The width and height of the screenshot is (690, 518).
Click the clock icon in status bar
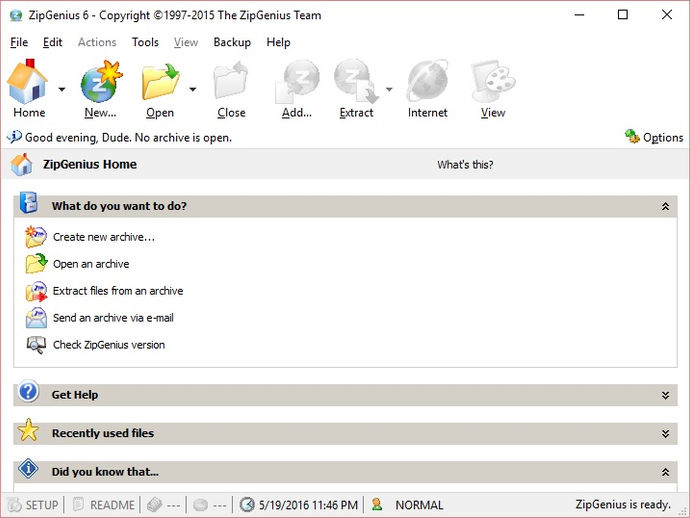click(x=247, y=504)
